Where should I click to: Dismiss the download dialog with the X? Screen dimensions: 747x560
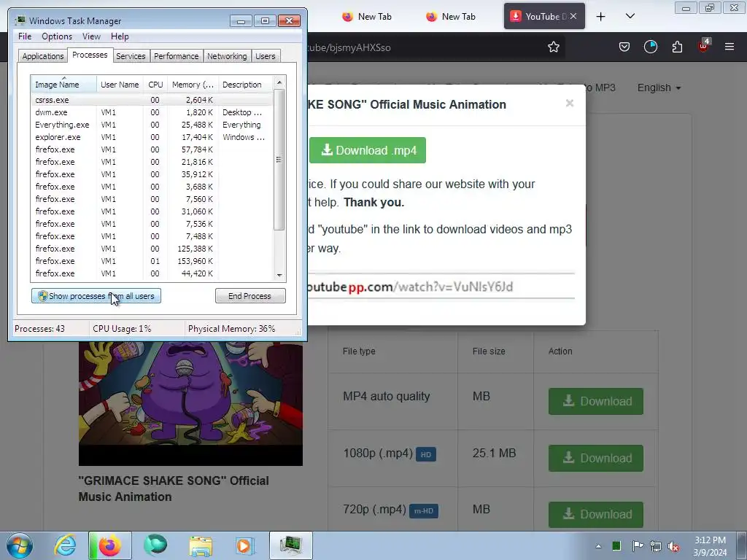pyautogui.click(x=569, y=104)
